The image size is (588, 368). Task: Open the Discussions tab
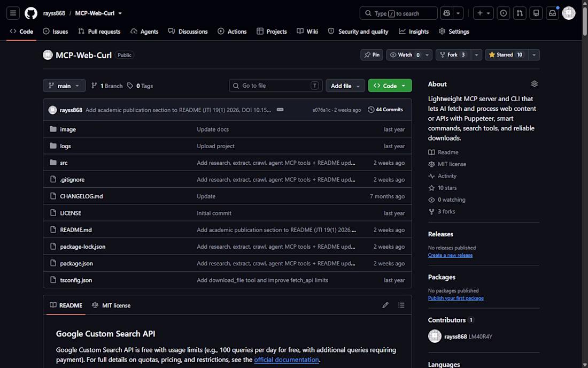[188, 32]
